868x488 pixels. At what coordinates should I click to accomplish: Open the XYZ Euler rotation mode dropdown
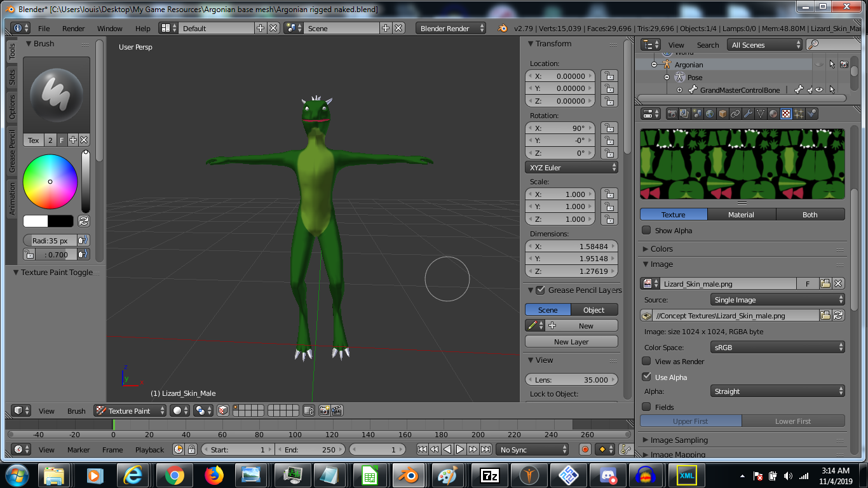(x=572, y=167)
